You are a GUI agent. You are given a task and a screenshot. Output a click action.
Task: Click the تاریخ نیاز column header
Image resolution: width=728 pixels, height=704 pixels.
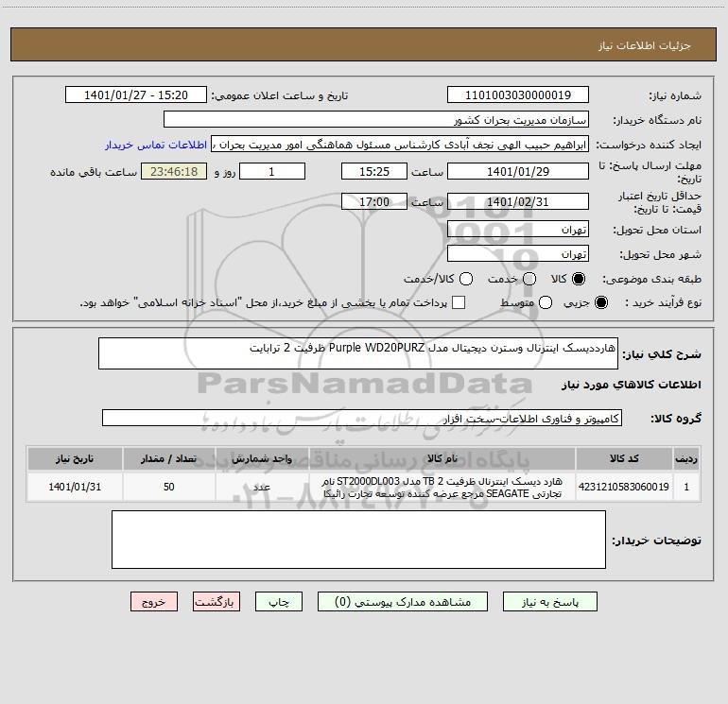coord(75,458)
